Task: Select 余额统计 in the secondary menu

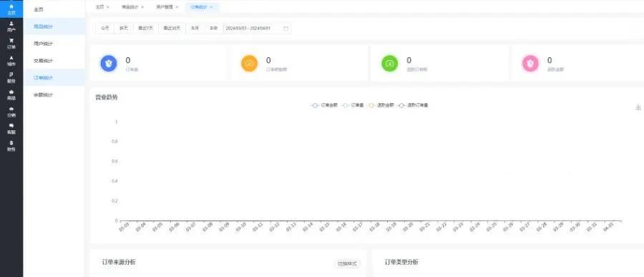Action: pyautogui.click(x=54, y=95)
